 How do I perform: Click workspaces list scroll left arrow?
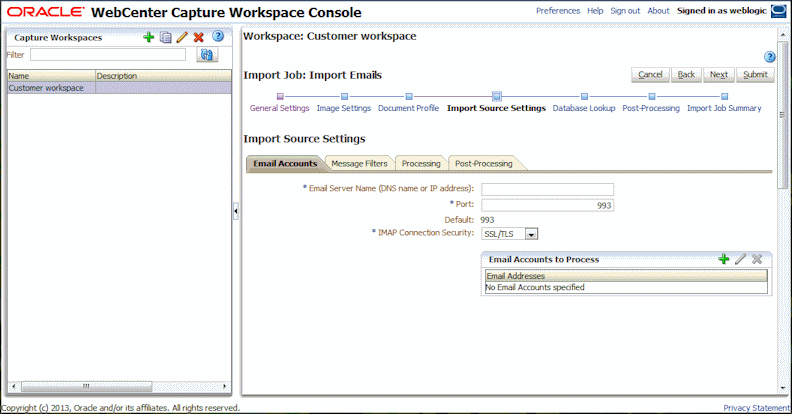(x=14, y=386)
